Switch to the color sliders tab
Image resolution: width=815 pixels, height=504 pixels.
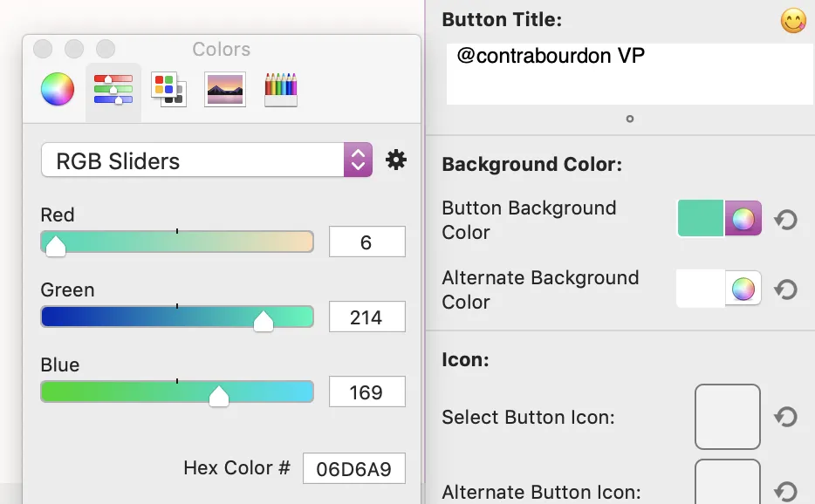coord(113,89)
